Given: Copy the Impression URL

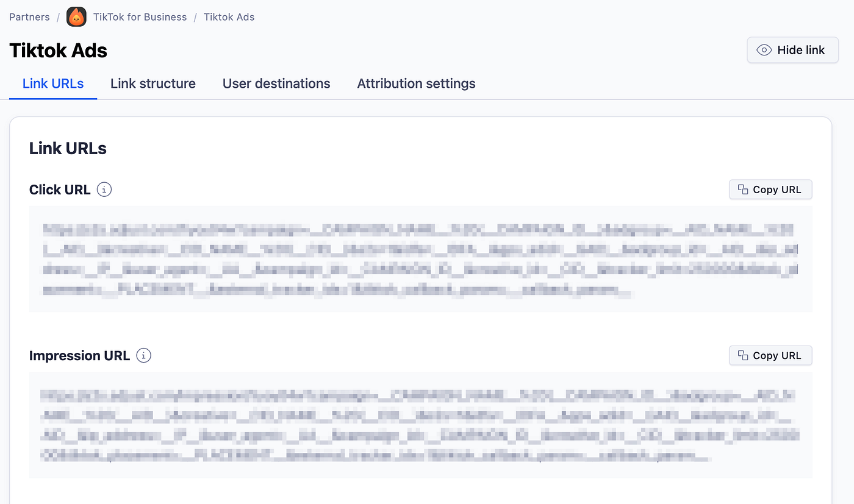Looking at the screenshot, I should tap(770, 355).
